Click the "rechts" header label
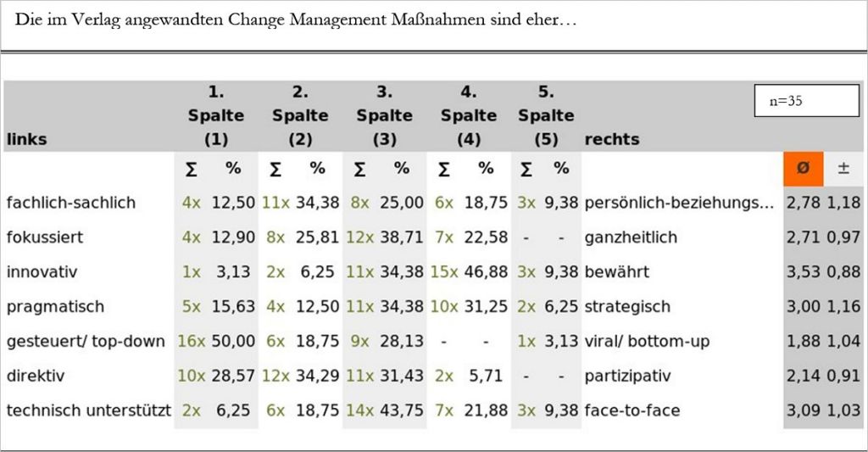The image size is (868, 452). coord(612,139)
